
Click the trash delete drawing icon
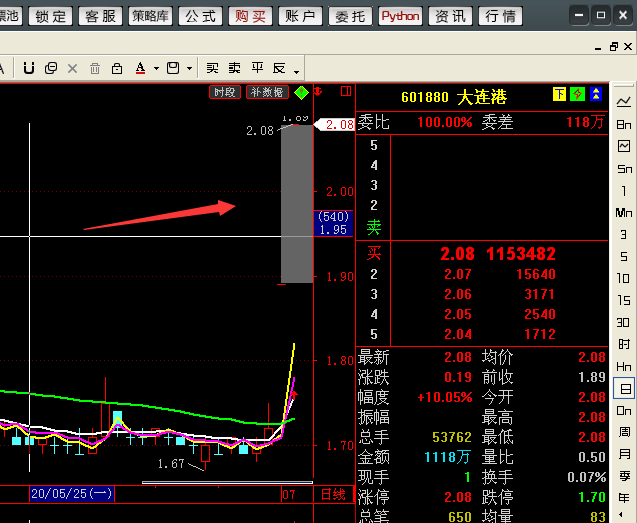[x=95, y=68]
